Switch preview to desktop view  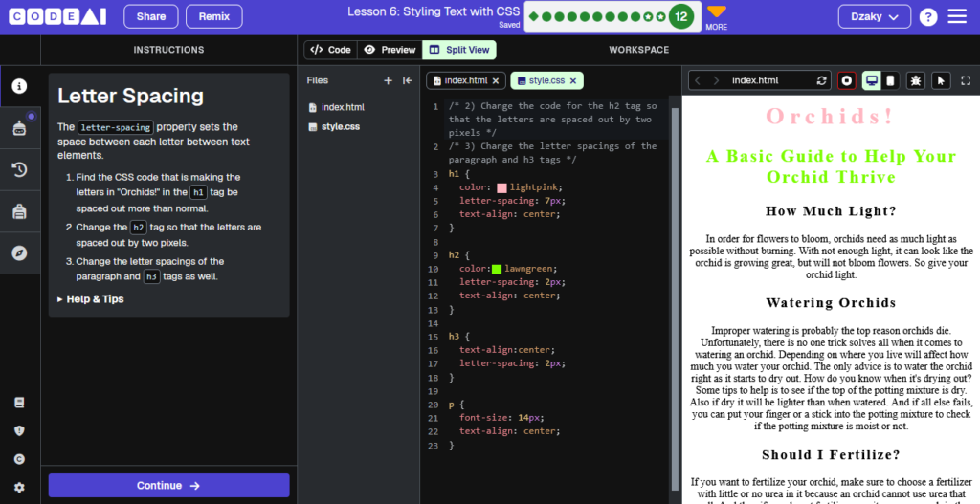[x=871, y=80]
